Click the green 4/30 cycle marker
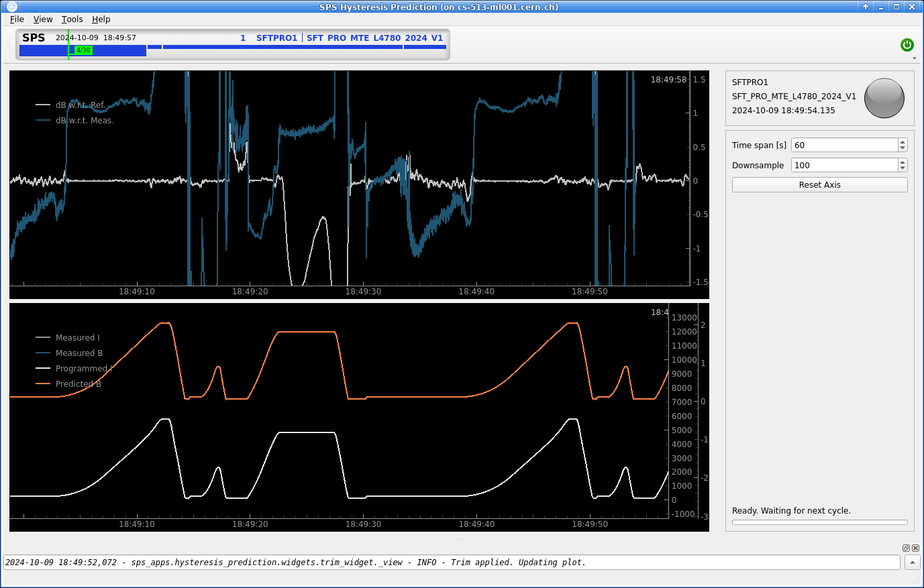This screenshot has width=924, height=588. click(x=83, y=50)
